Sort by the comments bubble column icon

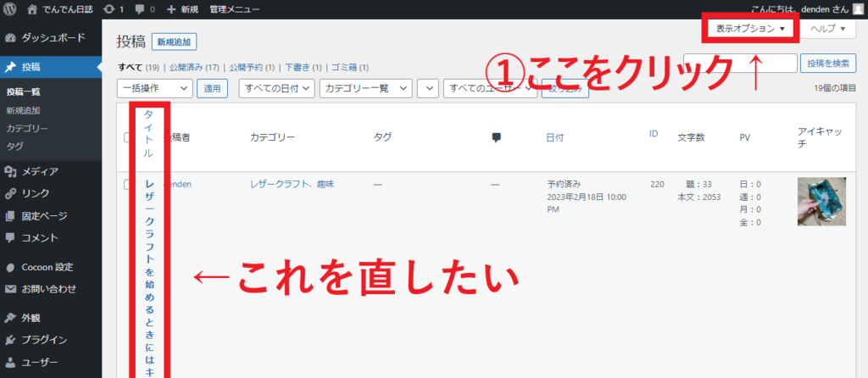[497, 138]
